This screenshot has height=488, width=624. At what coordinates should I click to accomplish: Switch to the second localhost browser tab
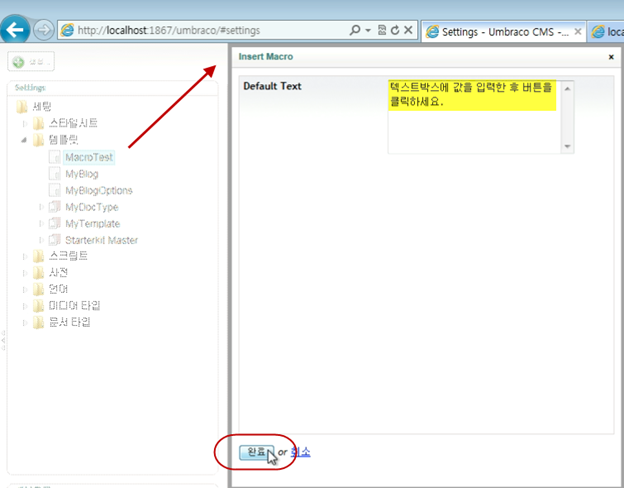(606, 32)
